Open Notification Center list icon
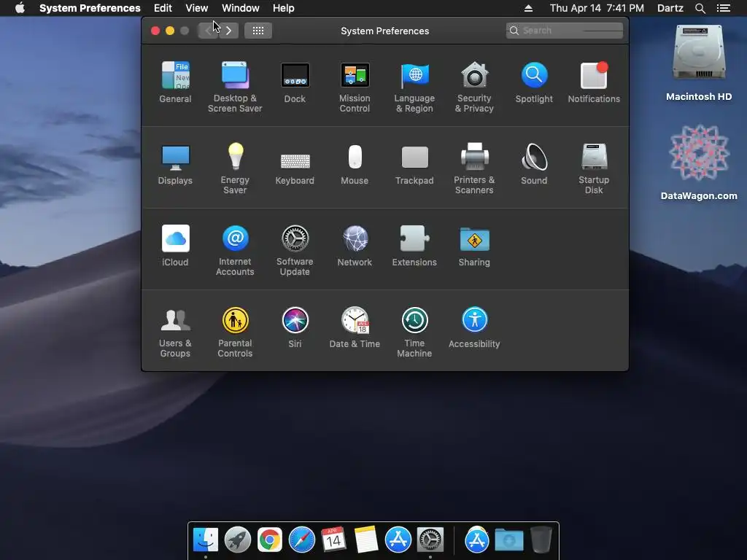747x560 pixels. pos(724,8)
